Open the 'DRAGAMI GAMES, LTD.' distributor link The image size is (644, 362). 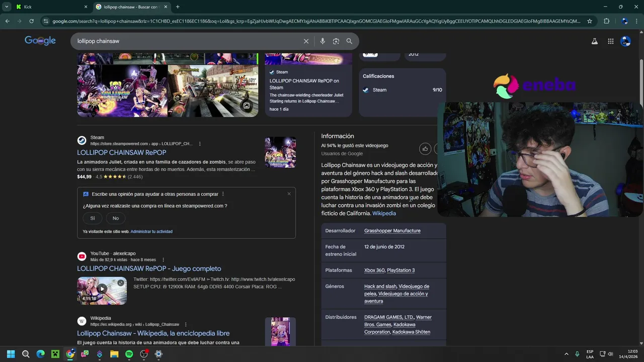[x=389, y=317]
